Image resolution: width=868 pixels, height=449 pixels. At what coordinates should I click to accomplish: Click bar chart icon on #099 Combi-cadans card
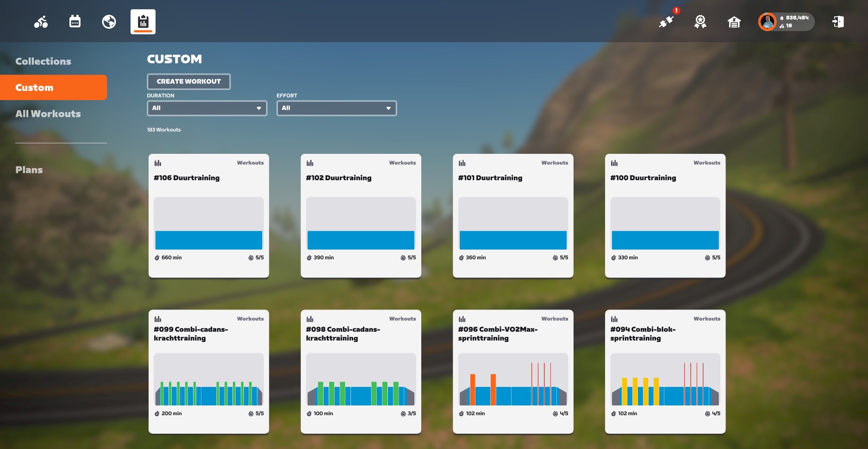(158, 319)
